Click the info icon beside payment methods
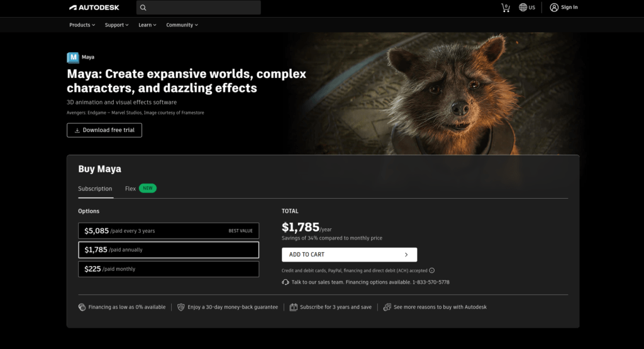The height and width of the screenshot is (349, 644). click(431, 270)
